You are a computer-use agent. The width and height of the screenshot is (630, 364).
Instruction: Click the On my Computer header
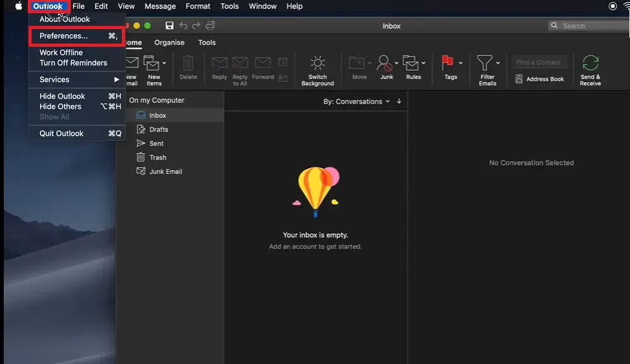pos(156,100)
